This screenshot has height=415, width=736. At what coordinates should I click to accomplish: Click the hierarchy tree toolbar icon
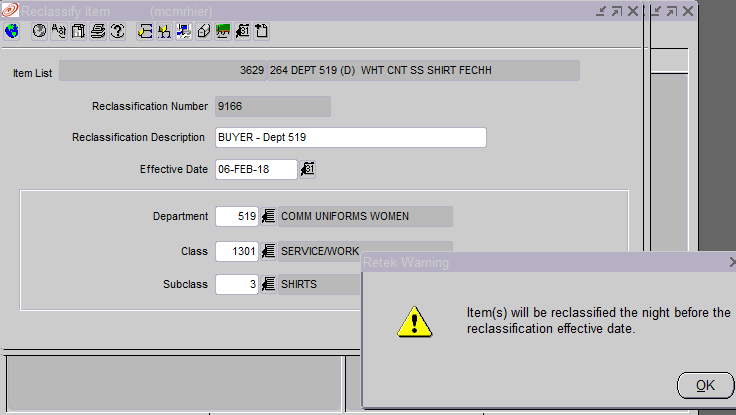(x=145, y=31)
